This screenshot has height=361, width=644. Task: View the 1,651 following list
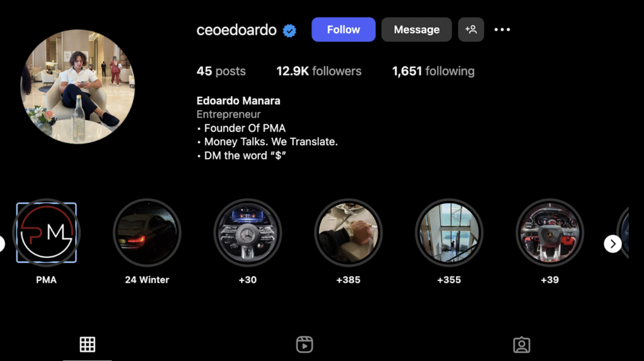[433, 71]
